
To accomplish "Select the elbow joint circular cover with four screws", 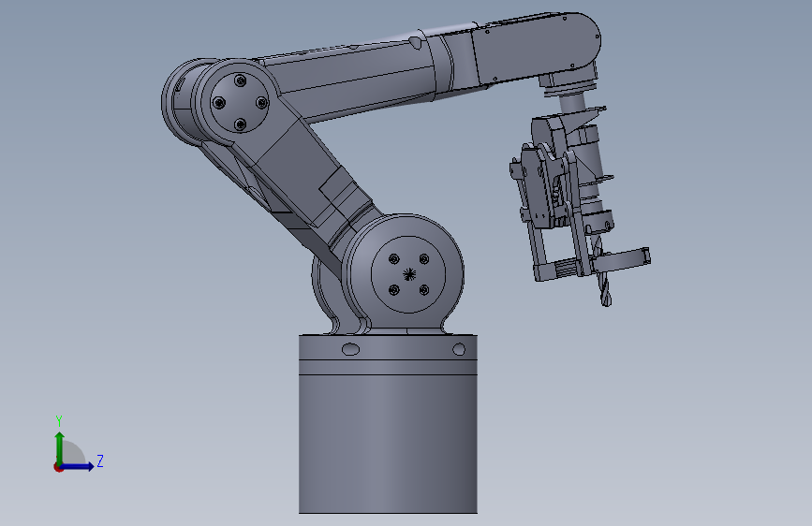I will [x=240, y=103].
